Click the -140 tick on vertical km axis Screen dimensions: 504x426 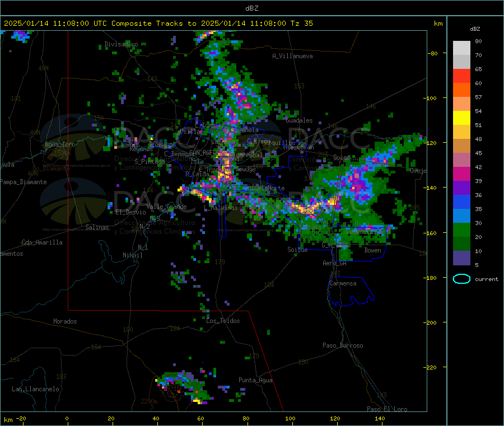tap(431, 188)
